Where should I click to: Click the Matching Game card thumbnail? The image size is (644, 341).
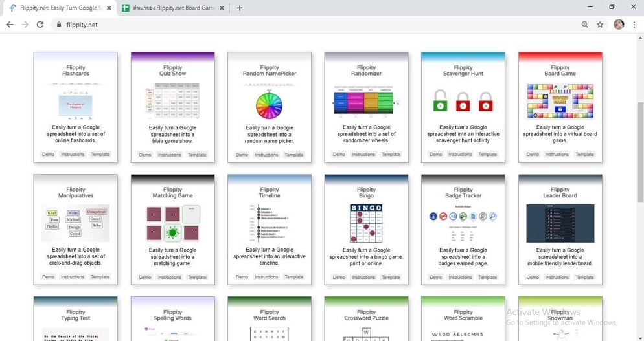click(173, 223)
